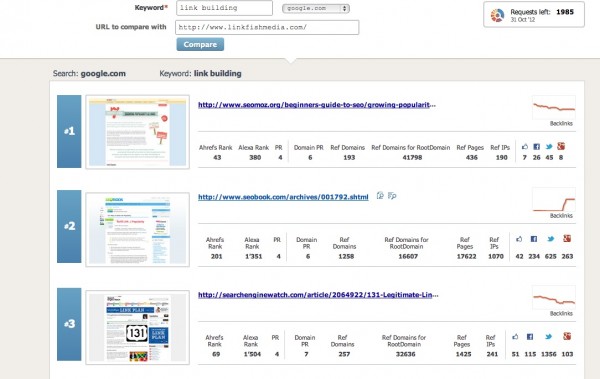
Task: Focus the 'URL to compare with' field
Action: (x=267, y=28)
